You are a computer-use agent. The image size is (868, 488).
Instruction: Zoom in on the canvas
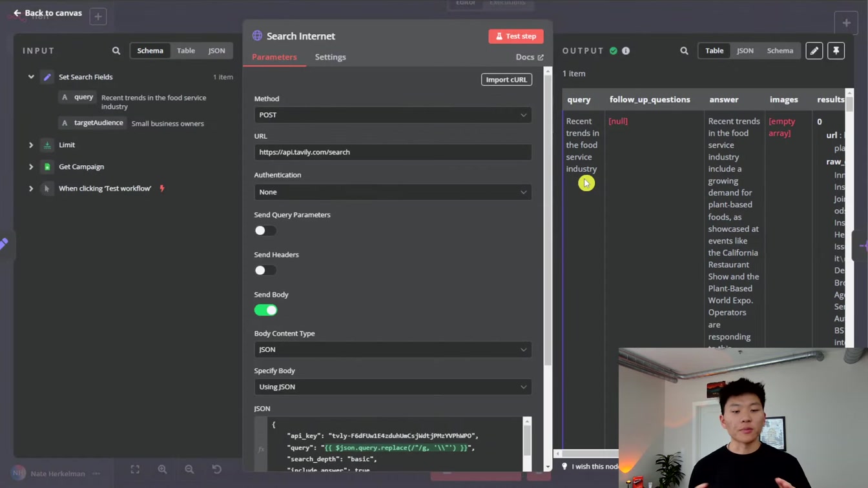click(162, 469)
